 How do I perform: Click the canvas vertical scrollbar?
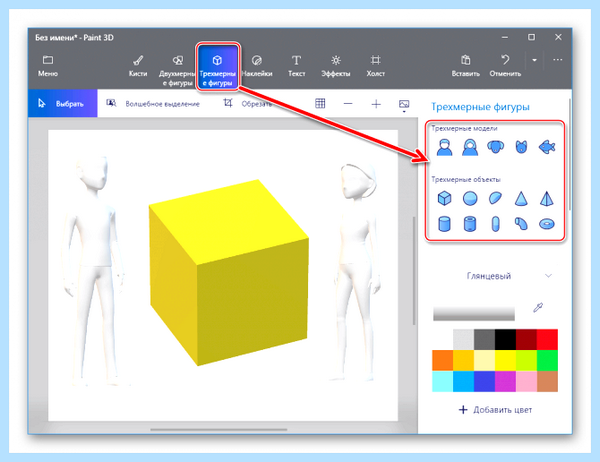coord(414,271)
